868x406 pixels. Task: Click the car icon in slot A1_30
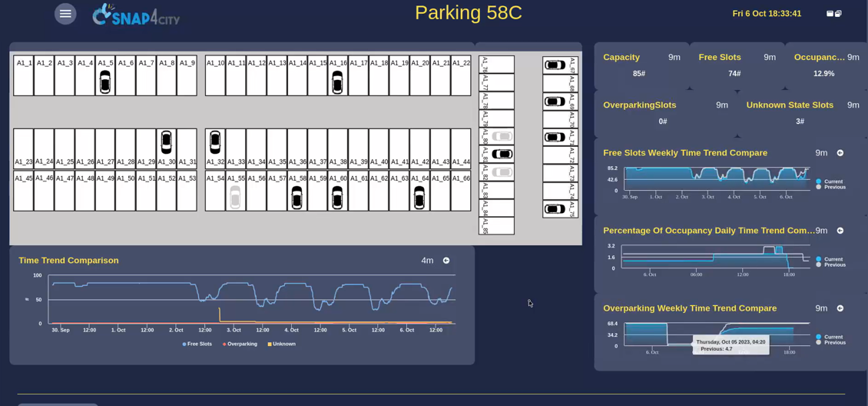point(166,141)
